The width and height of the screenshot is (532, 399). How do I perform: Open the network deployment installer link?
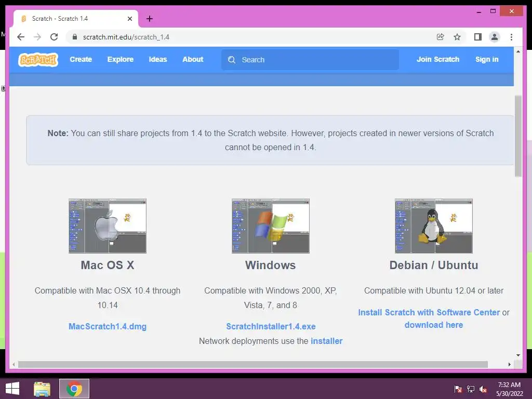click(326, 341)
